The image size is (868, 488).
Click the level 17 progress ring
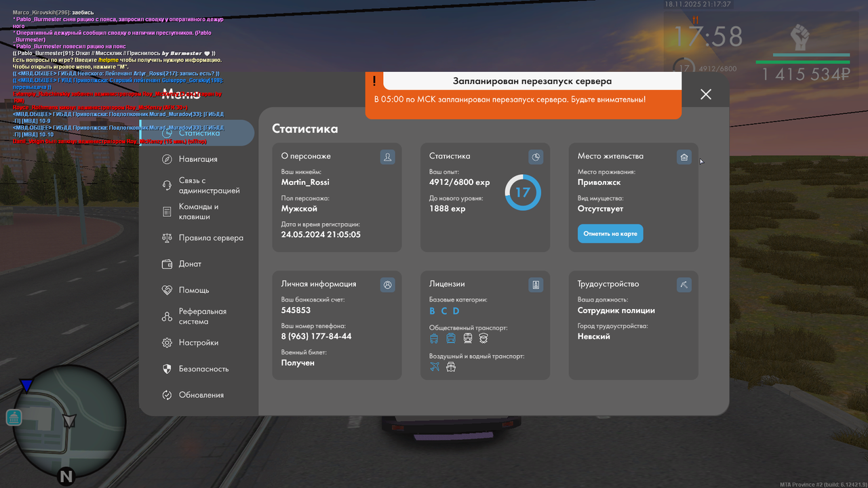(523, 192)
